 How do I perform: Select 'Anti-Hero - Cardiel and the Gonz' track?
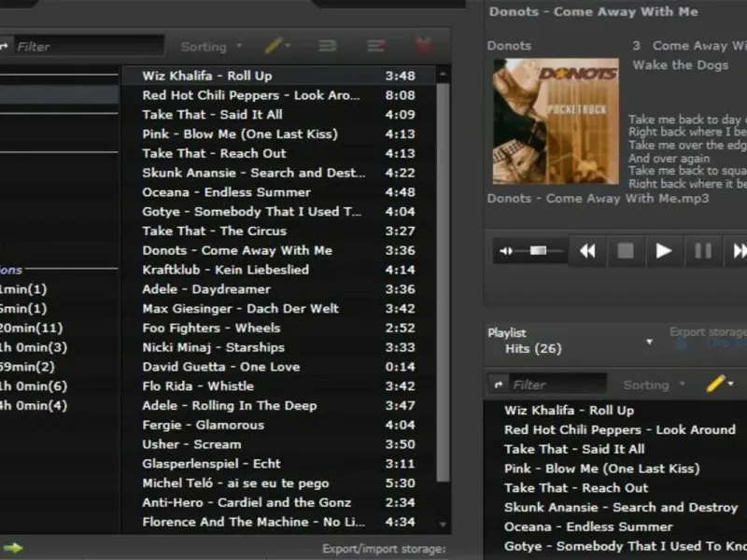click(278, 503)
